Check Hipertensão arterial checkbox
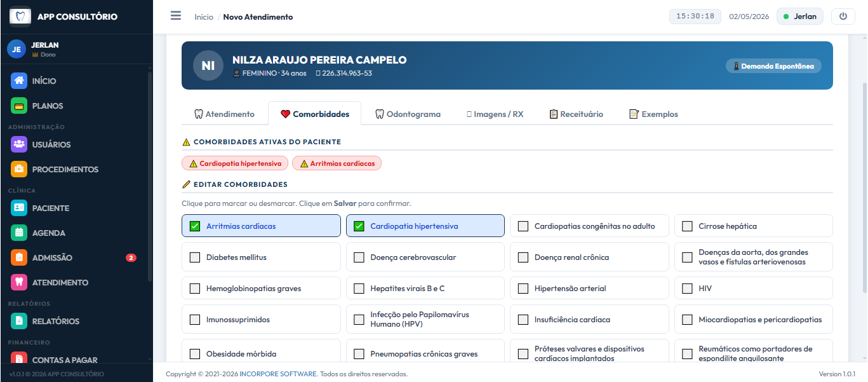The width and height of the screenshot is (868, 382). 523,288
